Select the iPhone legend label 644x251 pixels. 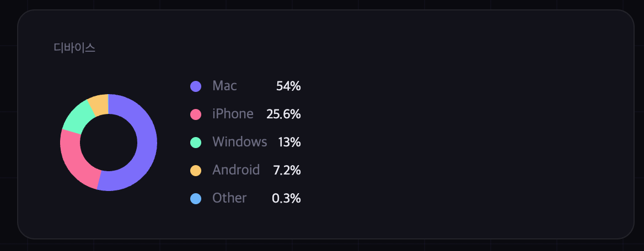[233, 114]
